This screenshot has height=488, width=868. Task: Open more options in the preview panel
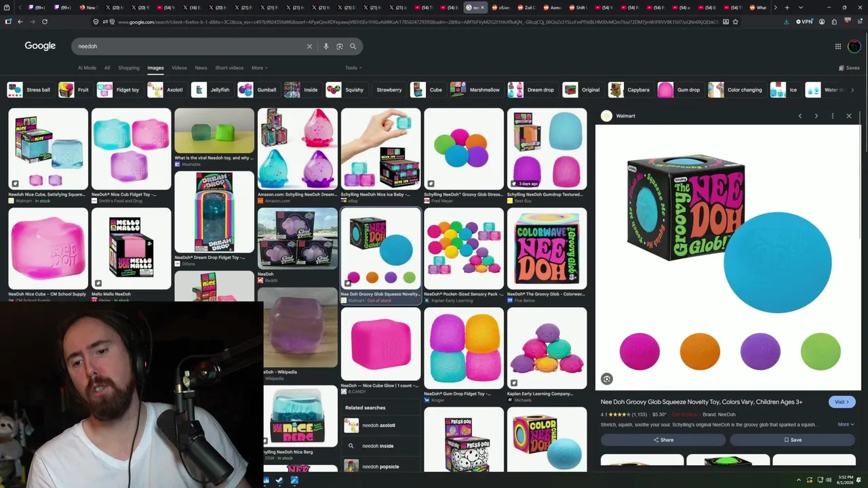833,116
